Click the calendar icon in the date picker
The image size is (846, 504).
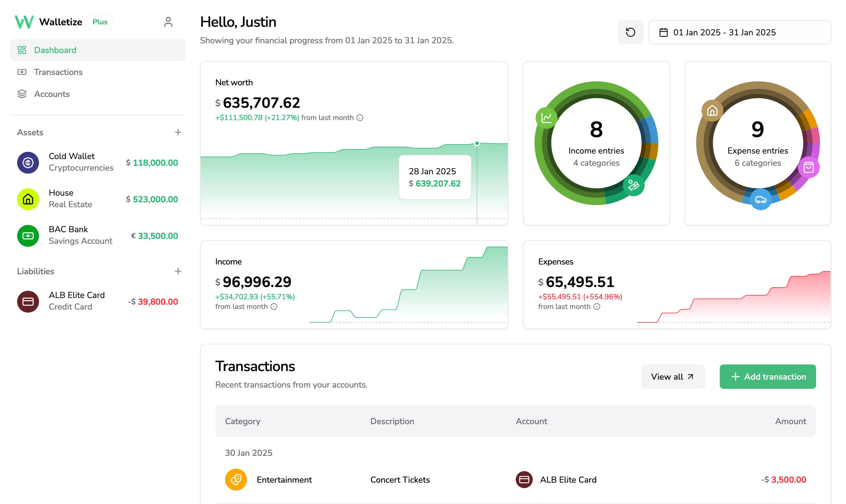point(665,32)
